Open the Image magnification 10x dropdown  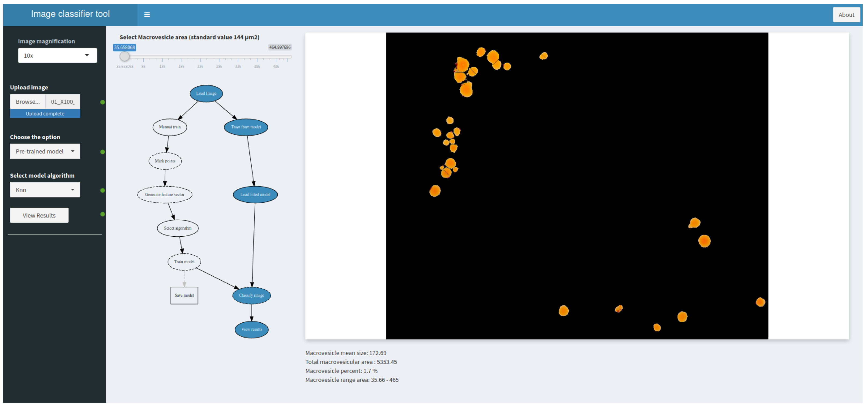click(x=57, y=56)
